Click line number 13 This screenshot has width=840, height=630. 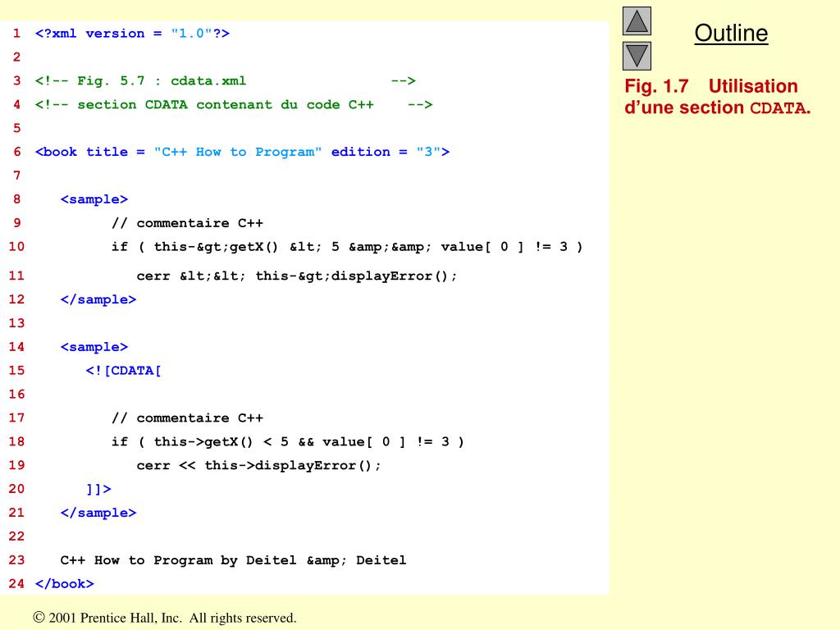click(x=16, y=323)
